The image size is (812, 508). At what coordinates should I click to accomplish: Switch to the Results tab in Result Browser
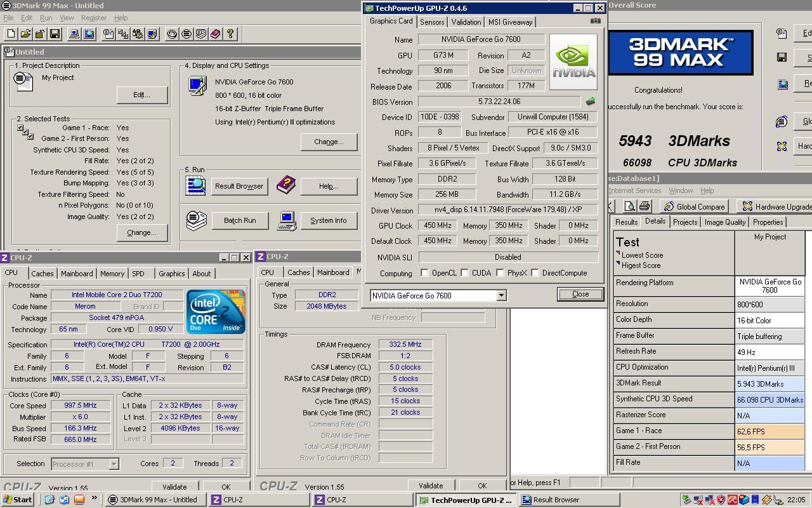(x=626, y=222)
